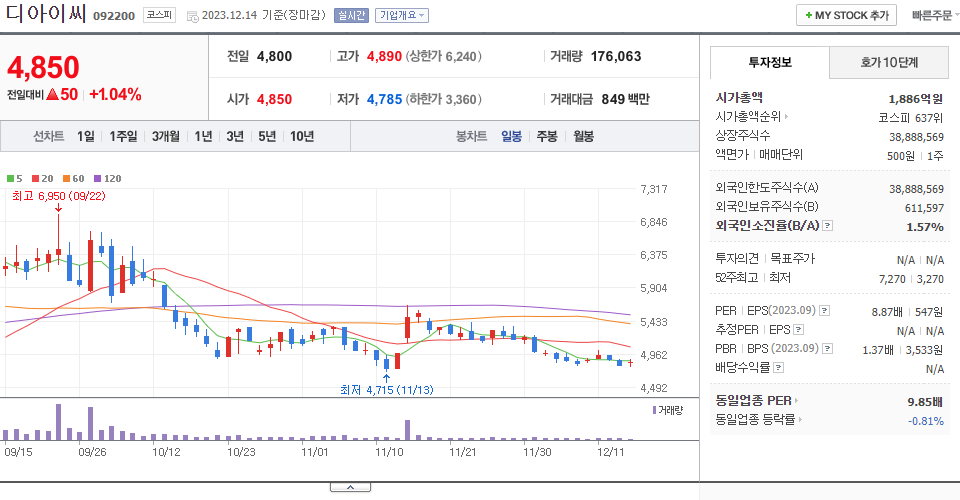Click the green plus icon on MY STOCK 추가
The height and width of the screenshot is (500, 960).
click(809, 15)
